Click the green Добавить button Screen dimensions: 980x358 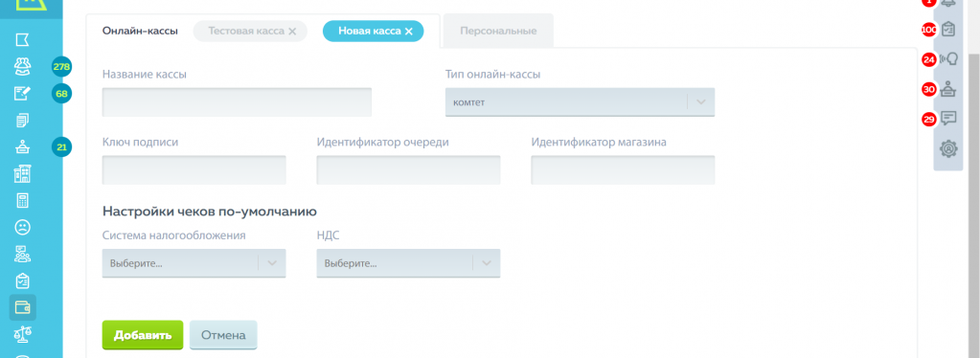(x=143, y=335)
